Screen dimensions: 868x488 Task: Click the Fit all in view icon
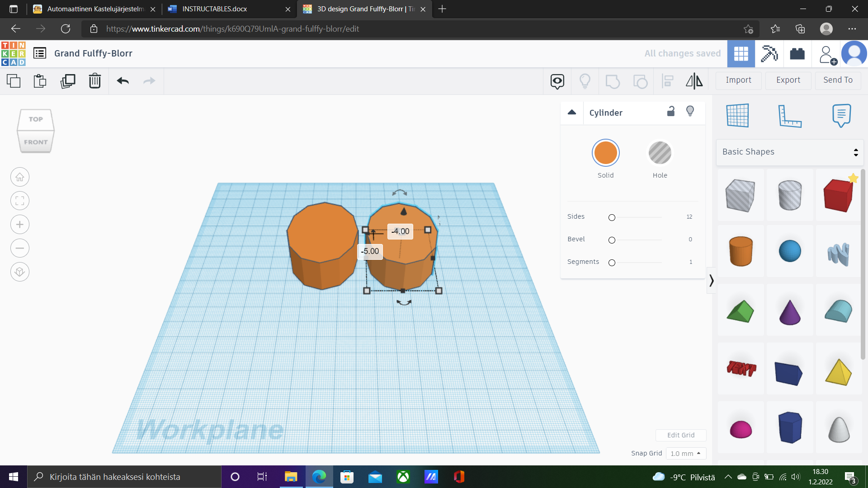click(20, 201)
